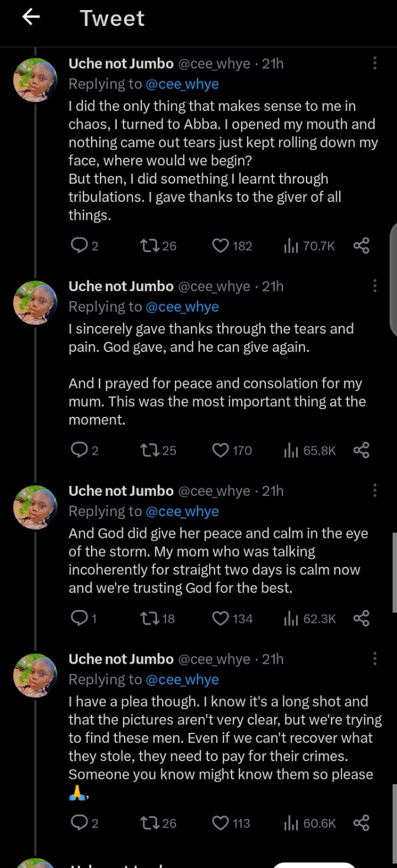Open @cee_whye link in the first tweet
The width and height of the screenshot is (397, 868).
181,84
